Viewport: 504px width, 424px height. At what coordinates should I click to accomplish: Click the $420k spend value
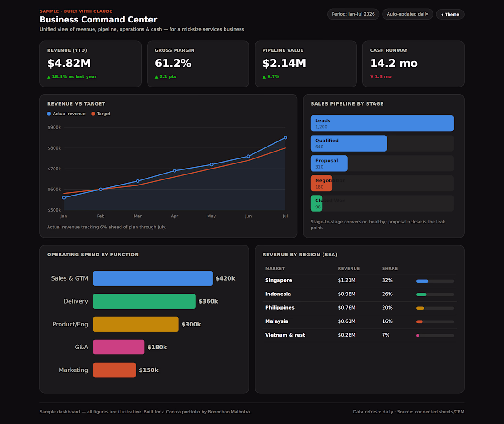pyautogui.click(x=225, y=278)
